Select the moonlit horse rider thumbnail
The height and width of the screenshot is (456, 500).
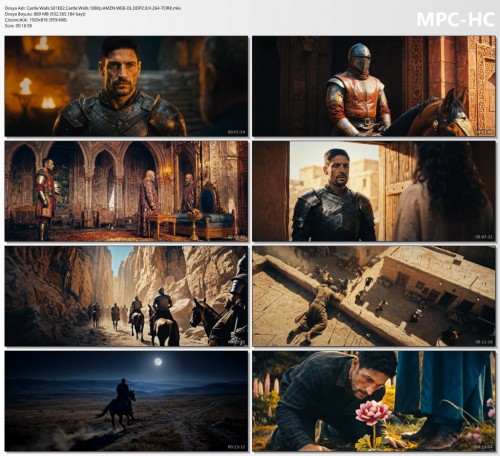pyautogui.click(x=126, y=401)
